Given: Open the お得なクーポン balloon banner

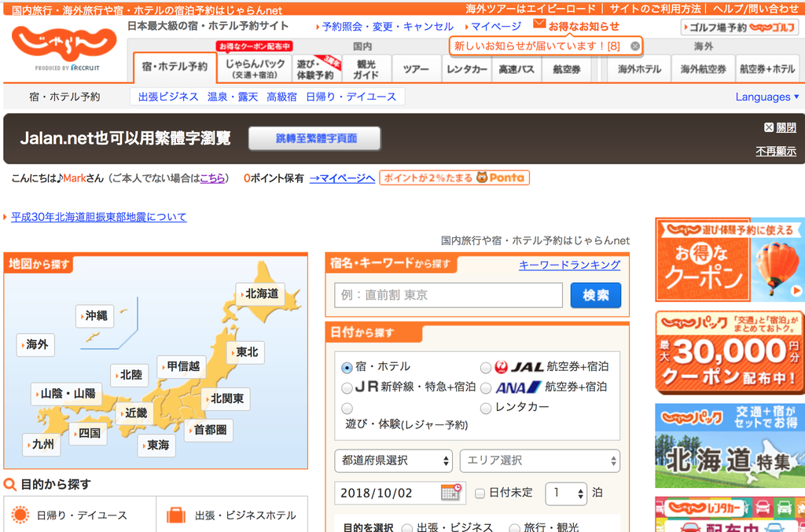Looking at the screenshot, I should [730, 259].
